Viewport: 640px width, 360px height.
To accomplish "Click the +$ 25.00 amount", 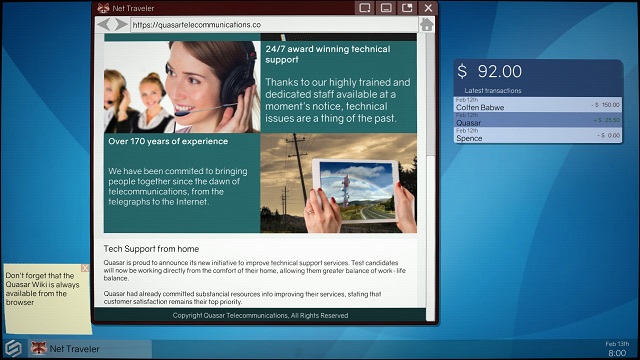I will tap(607, 120).
